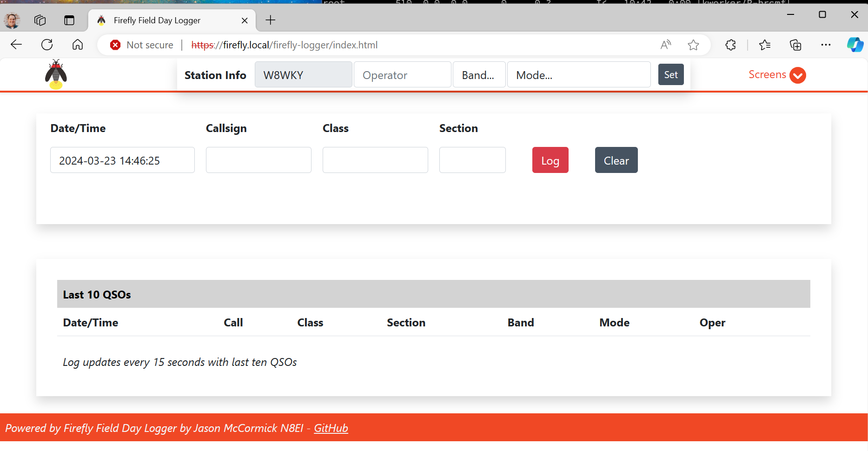Focus the Callsign input field

(x=258, y=160)
